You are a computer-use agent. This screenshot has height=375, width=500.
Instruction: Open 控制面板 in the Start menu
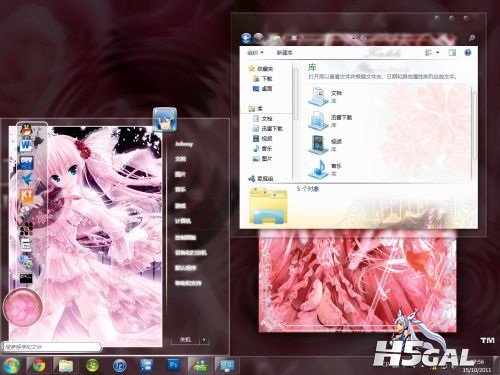pos(186,237)
